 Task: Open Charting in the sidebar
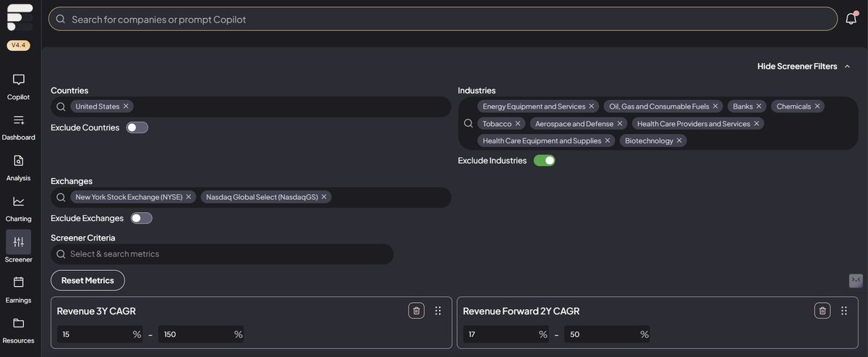click(x=19, y=208)
